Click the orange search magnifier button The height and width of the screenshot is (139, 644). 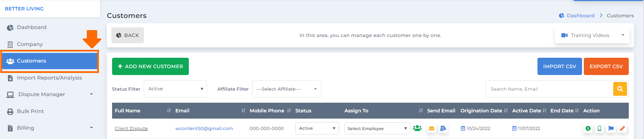tap(620, 89)
